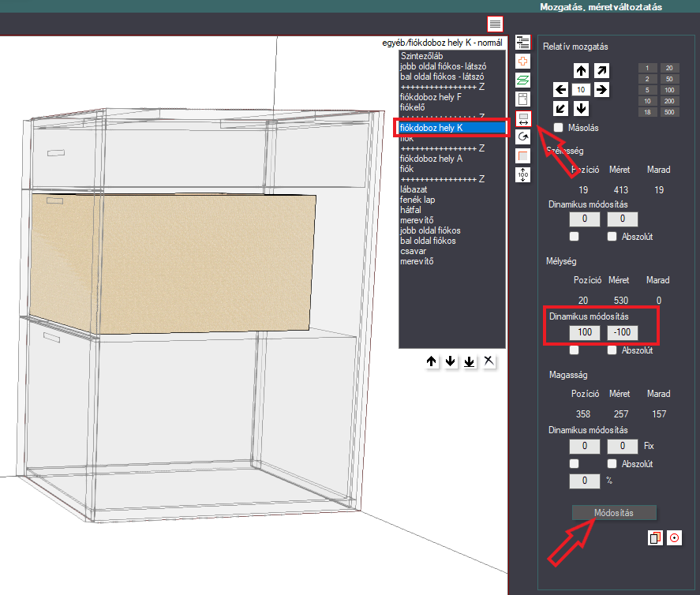The width and height of the screenshot is (700, 595).
Task: Click the height 100 vertical arrows icon
Action: [x=522, y=174]
